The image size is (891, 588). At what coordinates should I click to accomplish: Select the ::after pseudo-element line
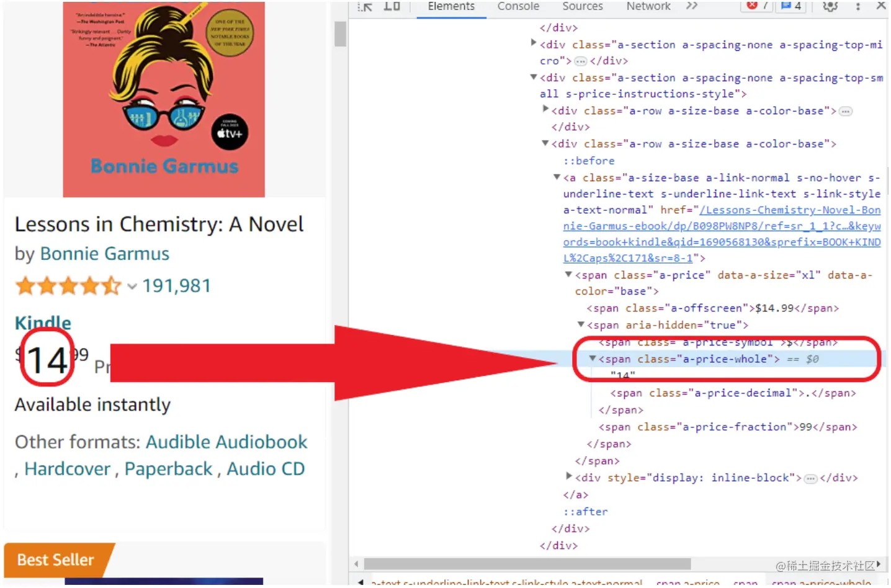point(585,512)
